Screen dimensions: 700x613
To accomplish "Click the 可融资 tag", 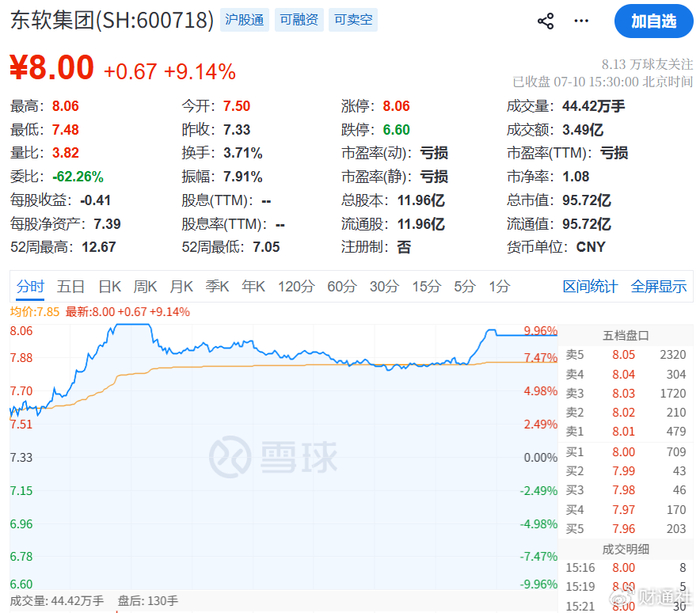I will [x=299, y=20].
